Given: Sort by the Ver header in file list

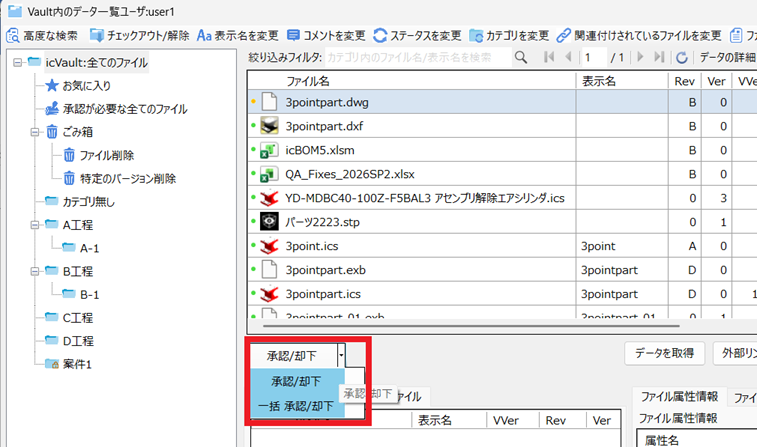Looking at the screenshot, I should (716, 81).
